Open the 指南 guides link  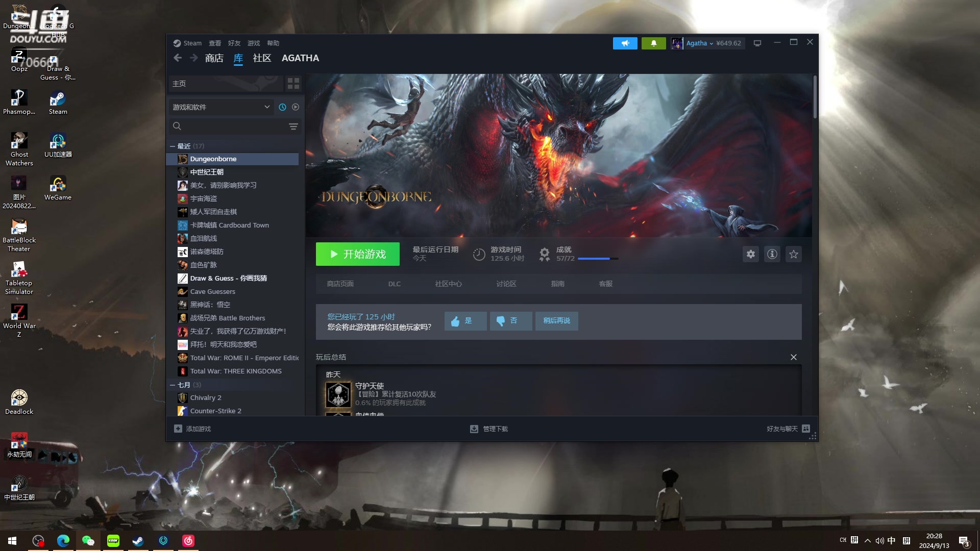tap(558, 284)
